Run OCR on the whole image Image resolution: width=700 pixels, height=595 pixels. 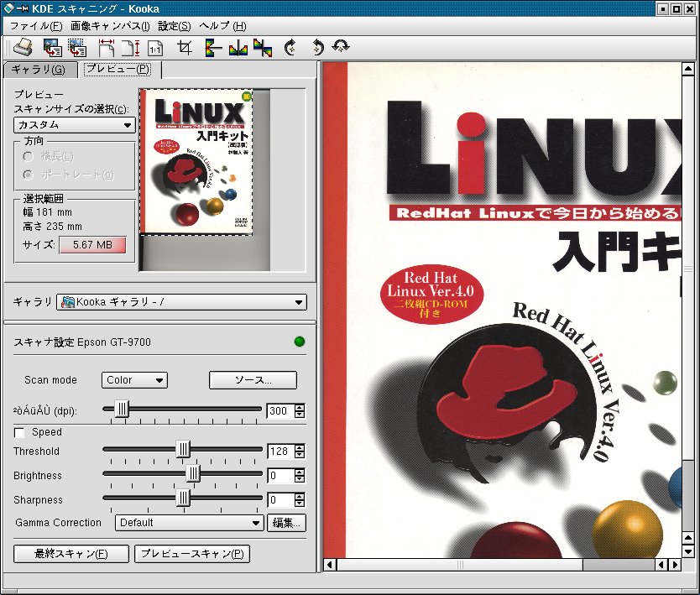pyautogui.click(x=52, y=47)
